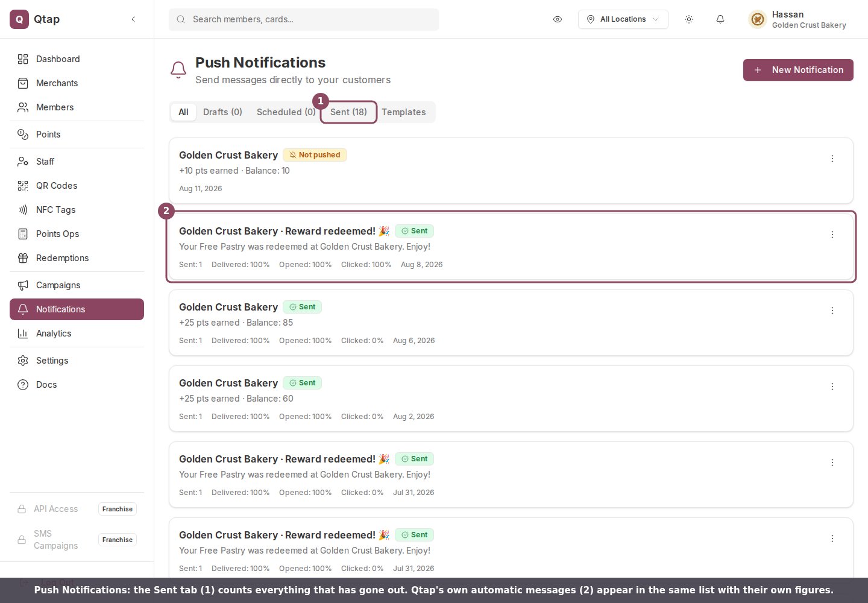Image resolution: width=868 pixels, height=603 pixels.
Task: Toggle the eye preview icon
Action: [x=558, y=19]
